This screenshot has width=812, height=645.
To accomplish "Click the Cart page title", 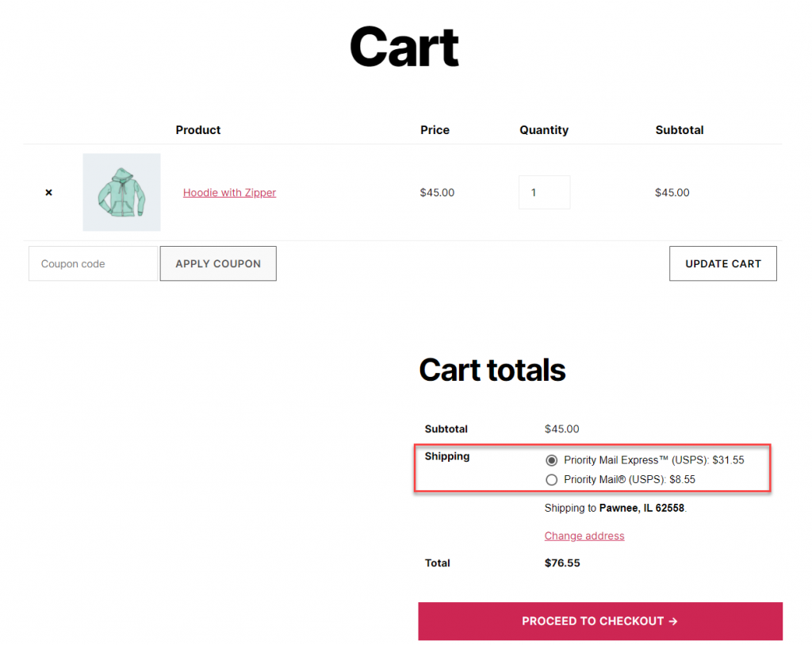I will pyautogui.click(x=404, y=47).
